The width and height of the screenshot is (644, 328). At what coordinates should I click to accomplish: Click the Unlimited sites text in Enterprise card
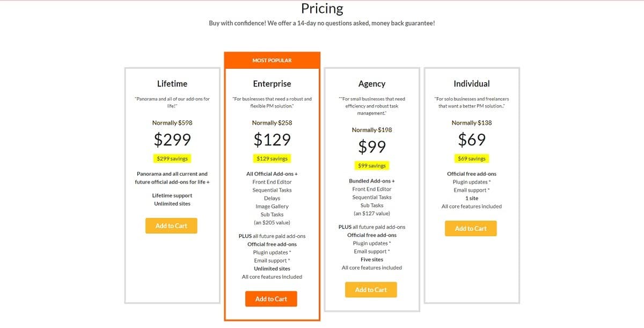271,268
